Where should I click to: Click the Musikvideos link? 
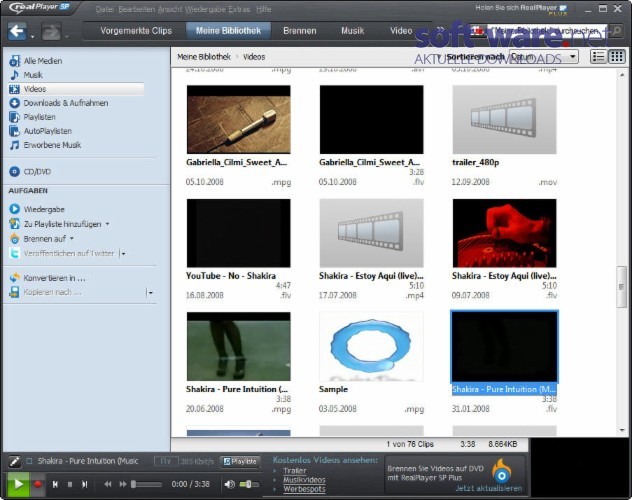coord(304,480)
